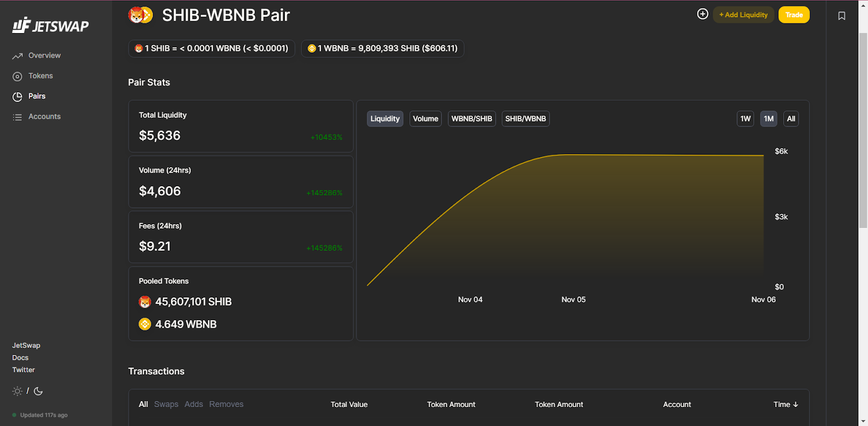Click the Nov 04 chart axis label
Viewport: 868px width, 426px height.
tap(470, 300)
